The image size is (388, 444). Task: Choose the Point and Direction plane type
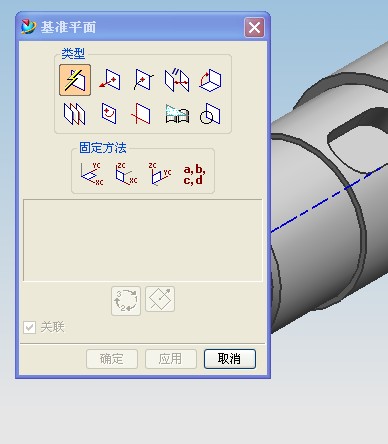click(109, 80)
